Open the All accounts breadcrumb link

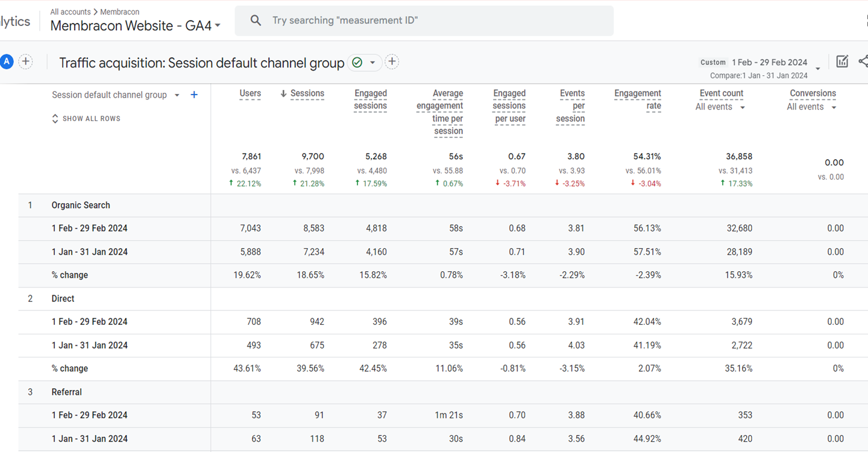(71, 11)
